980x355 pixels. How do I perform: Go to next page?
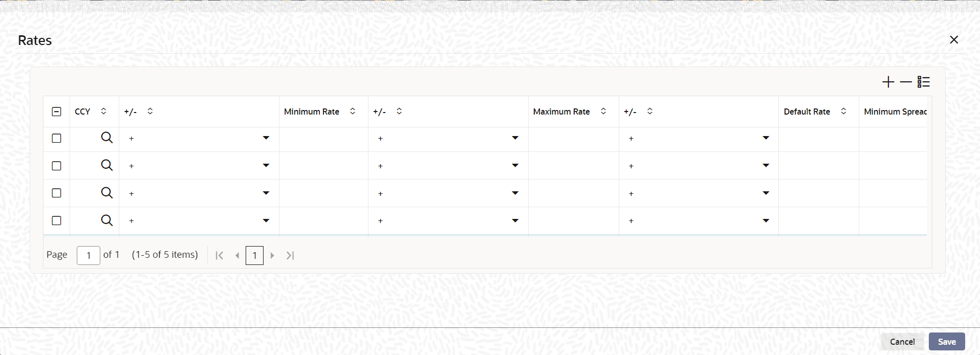(272, 255)
